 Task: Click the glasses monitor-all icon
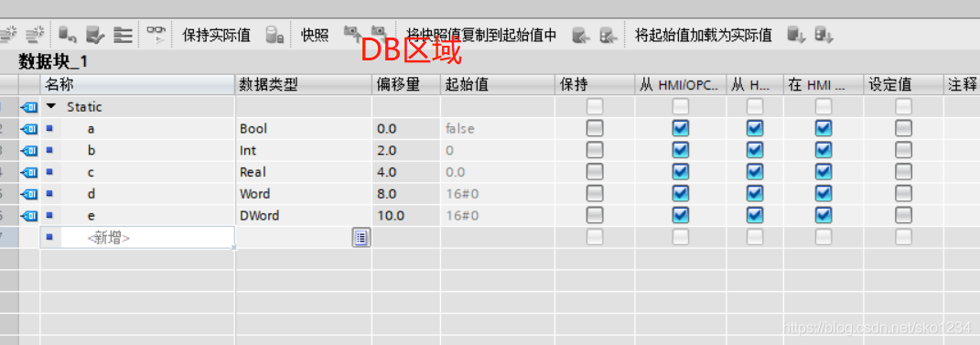157,35
